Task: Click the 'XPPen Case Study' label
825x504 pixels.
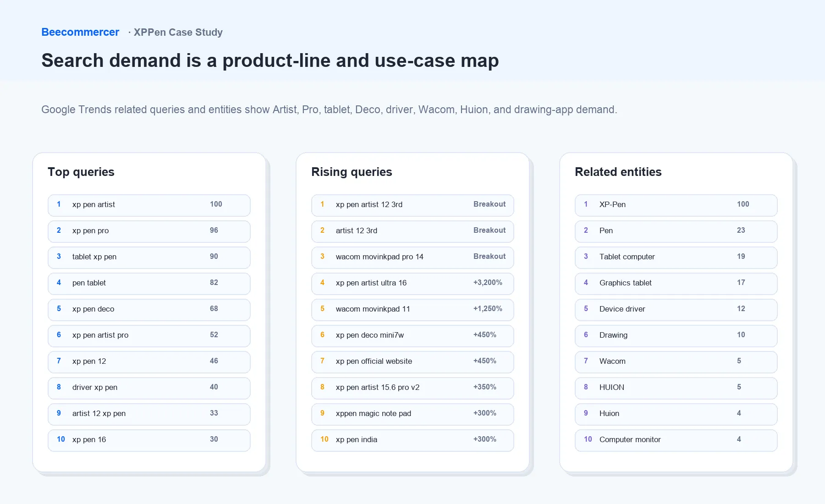Action: tap(178, 32)
